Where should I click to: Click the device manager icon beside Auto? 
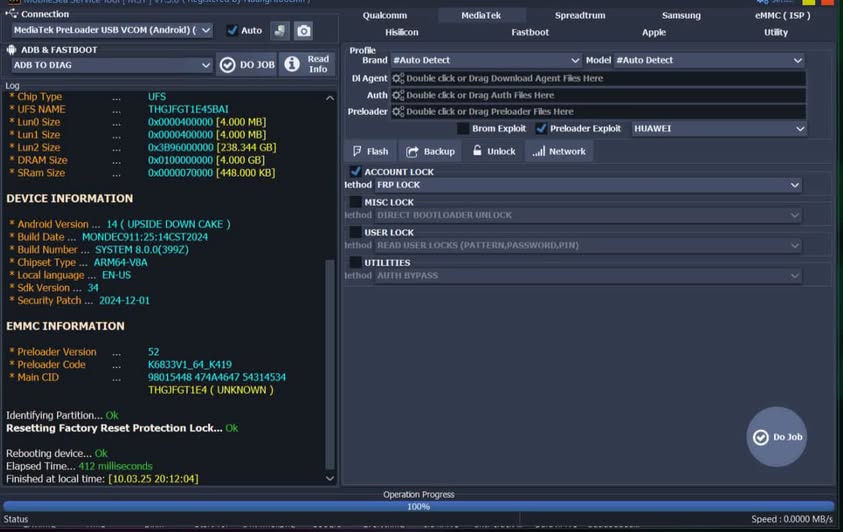[280, 31]
